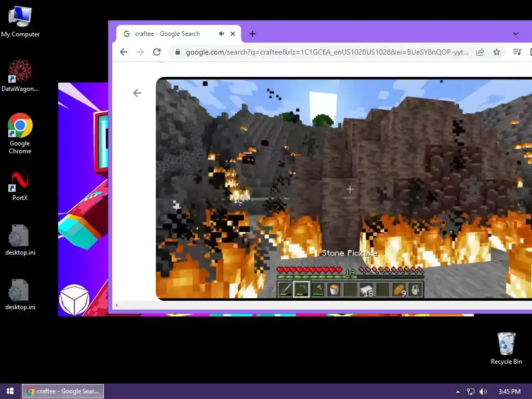
Task: Open a new Chrome tab
Action: pyautogui.click(x=252, y=34)
